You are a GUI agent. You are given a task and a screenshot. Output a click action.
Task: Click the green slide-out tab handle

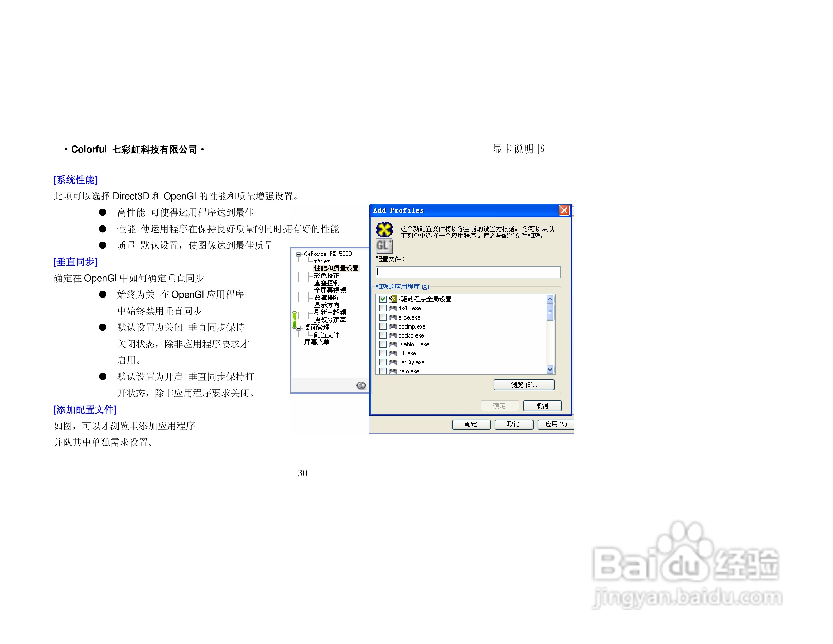click(294, 320)
